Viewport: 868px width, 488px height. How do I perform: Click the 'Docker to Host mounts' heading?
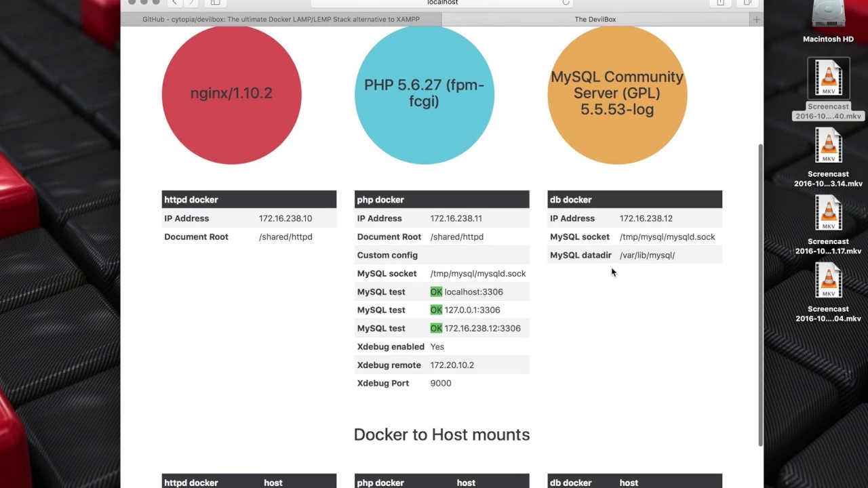pos(441,434)
